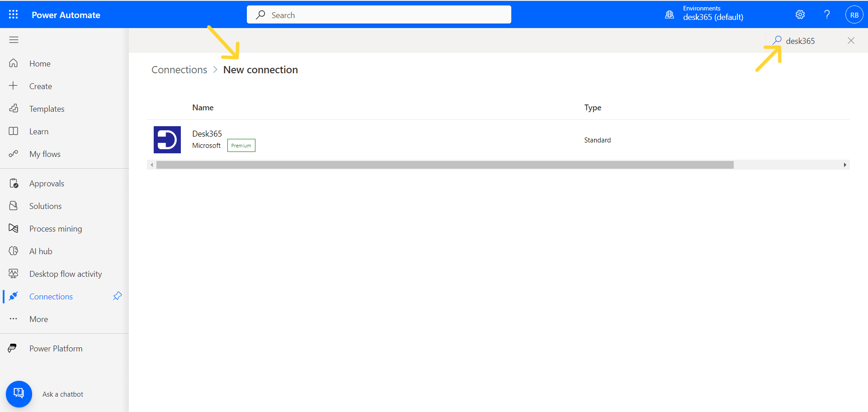Viewport: 868px width, 412px height.
Task: Click the global Search bar
Action: (x=378, y=14)
